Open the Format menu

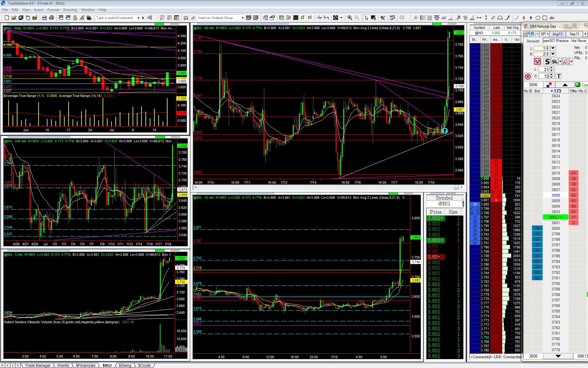(x=53, y=10)
